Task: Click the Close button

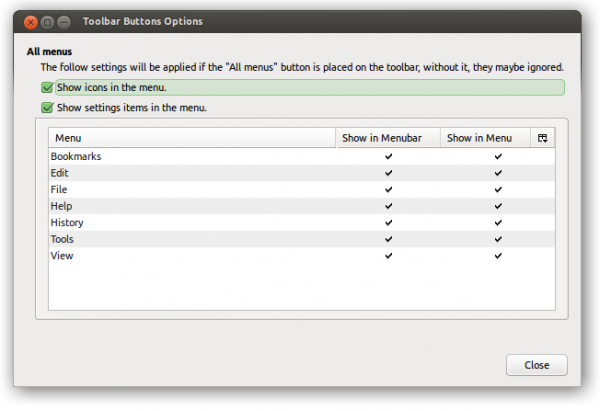Action: coord(536,365)
